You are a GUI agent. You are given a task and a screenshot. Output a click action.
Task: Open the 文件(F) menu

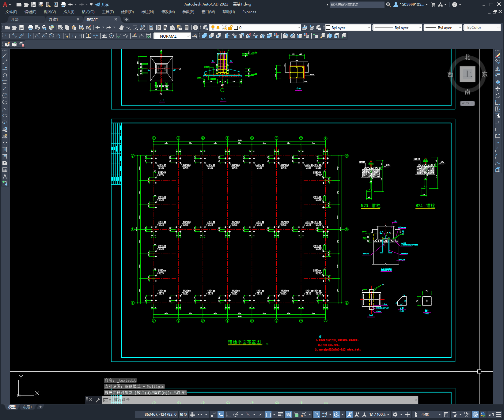point(11,12)
